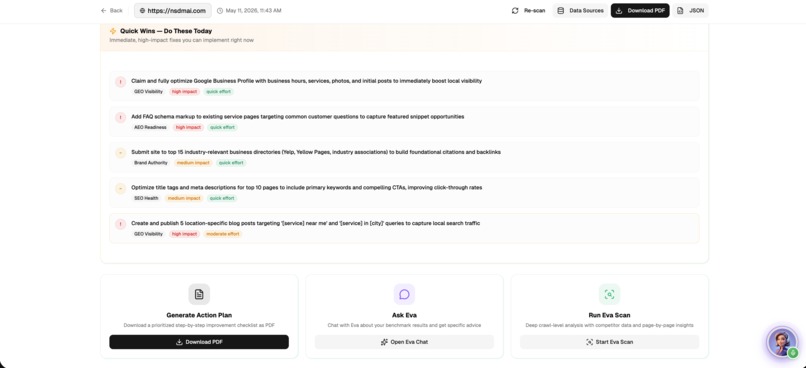
Task: Click the 'Ask Eva' title
Action: 404,315
